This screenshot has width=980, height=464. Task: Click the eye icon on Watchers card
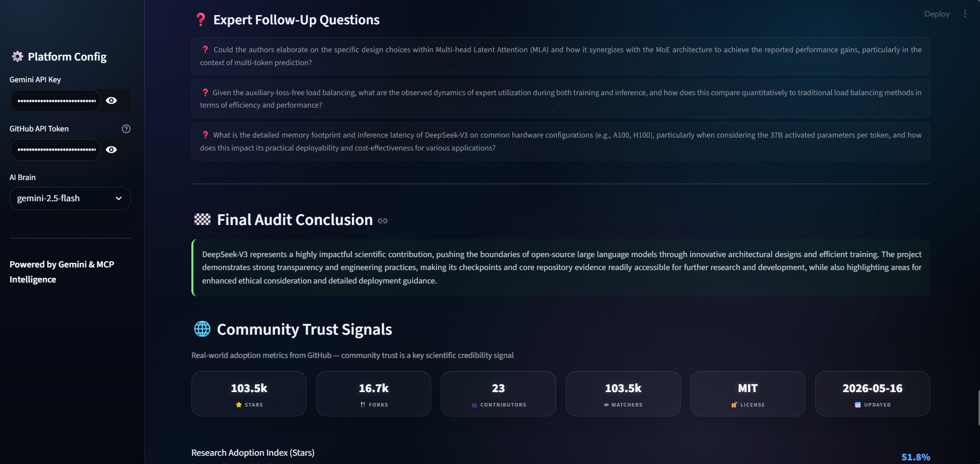pos(606,405)
